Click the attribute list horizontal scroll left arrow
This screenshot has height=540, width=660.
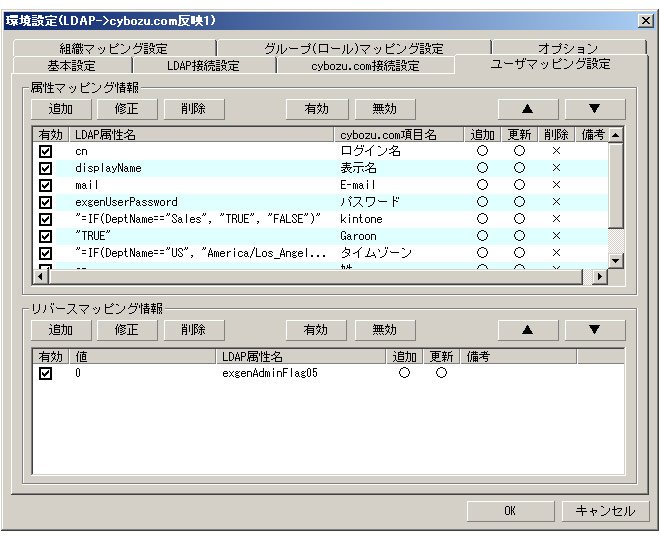click(x=41, y=277)
